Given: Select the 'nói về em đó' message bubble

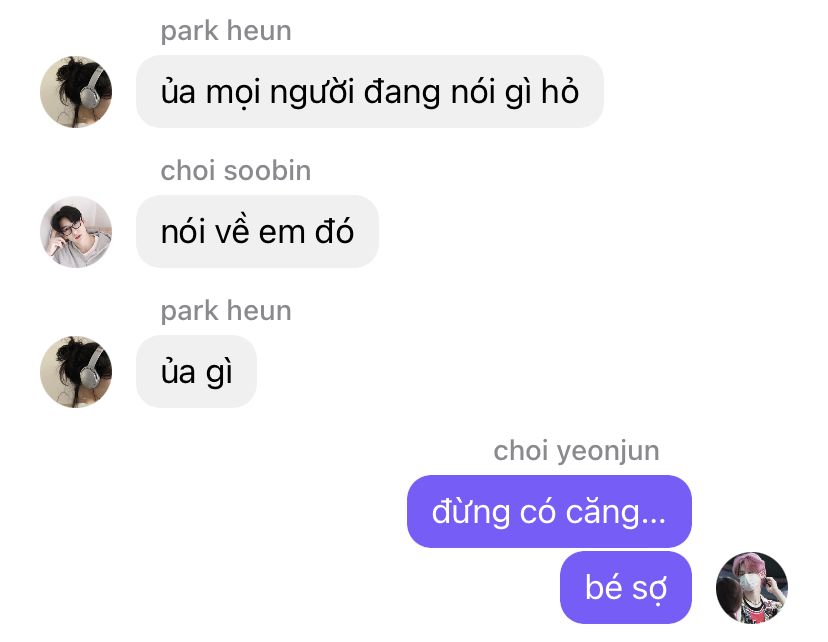Looking at the screenshot, I should (x=257, y=231).
